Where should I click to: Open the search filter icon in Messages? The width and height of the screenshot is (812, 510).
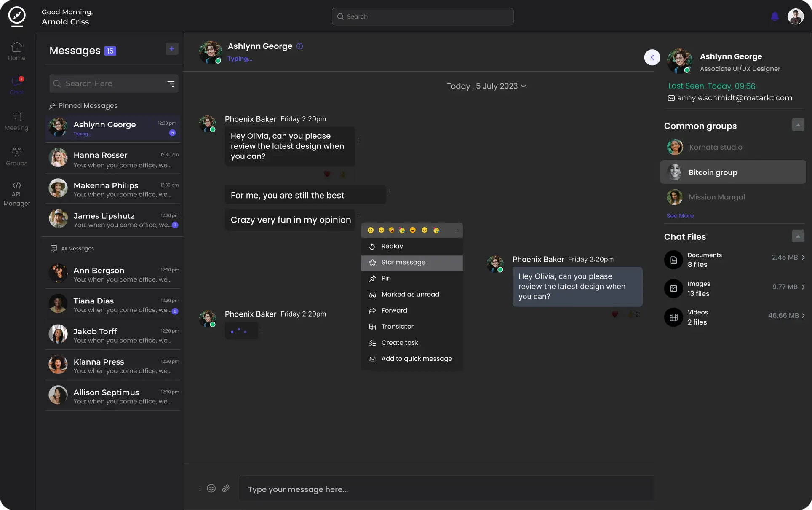click(171, 84)
